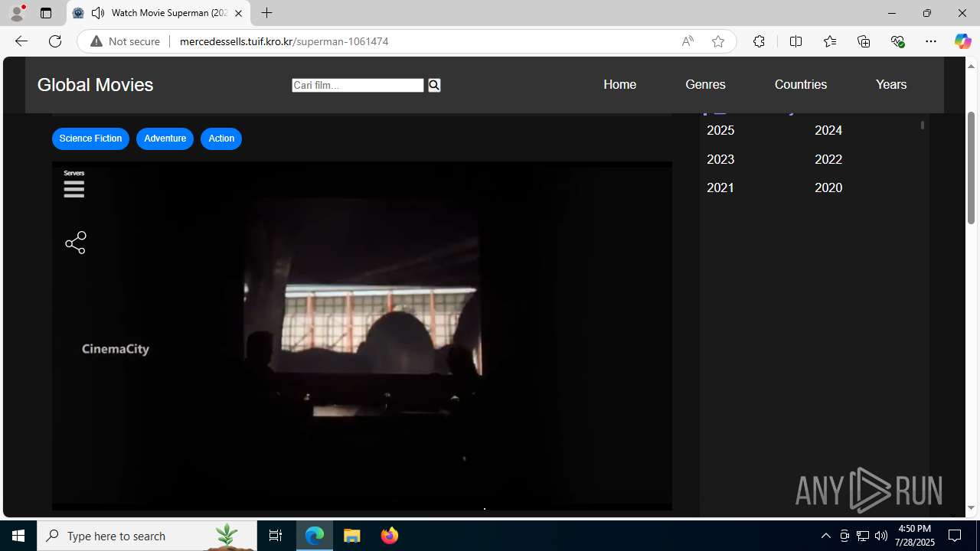The width and height of the screenshot is (980, 551).
Task: Show hidden tray icons chevron
Action: coord(825,536)
